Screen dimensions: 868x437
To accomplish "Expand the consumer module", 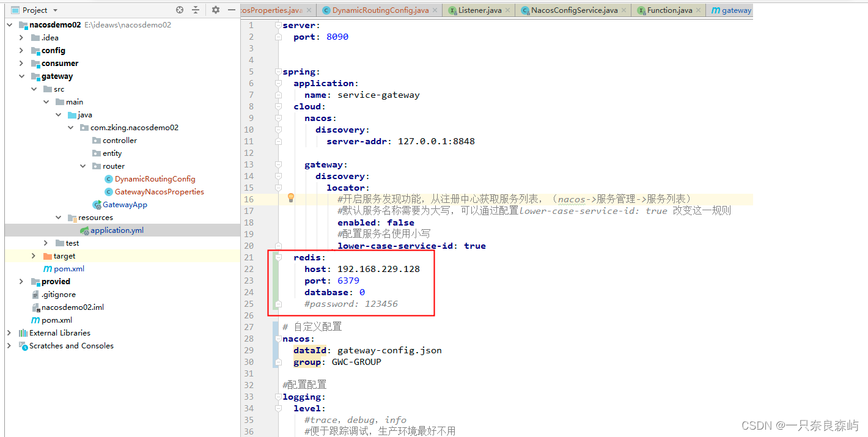I will [21, 64].
